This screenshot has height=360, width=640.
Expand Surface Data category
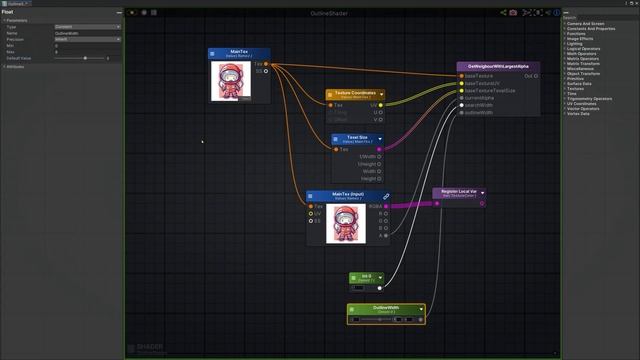[x=579, y=84]
